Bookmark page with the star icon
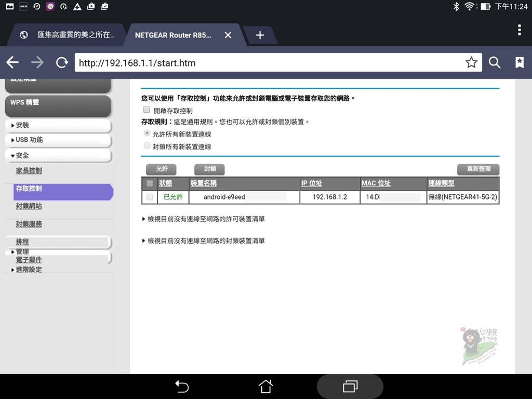This screenshot has height=399, width=532. [471, 62]
